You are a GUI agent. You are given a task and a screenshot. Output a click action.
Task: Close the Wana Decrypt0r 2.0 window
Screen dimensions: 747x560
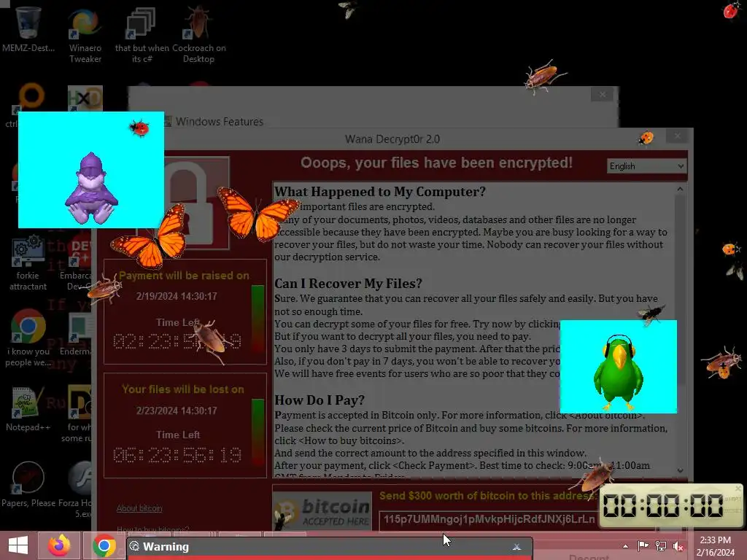[677, 136]
